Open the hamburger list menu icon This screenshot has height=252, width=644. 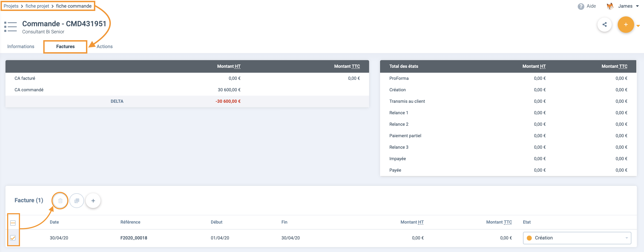(x=10, y=27)
